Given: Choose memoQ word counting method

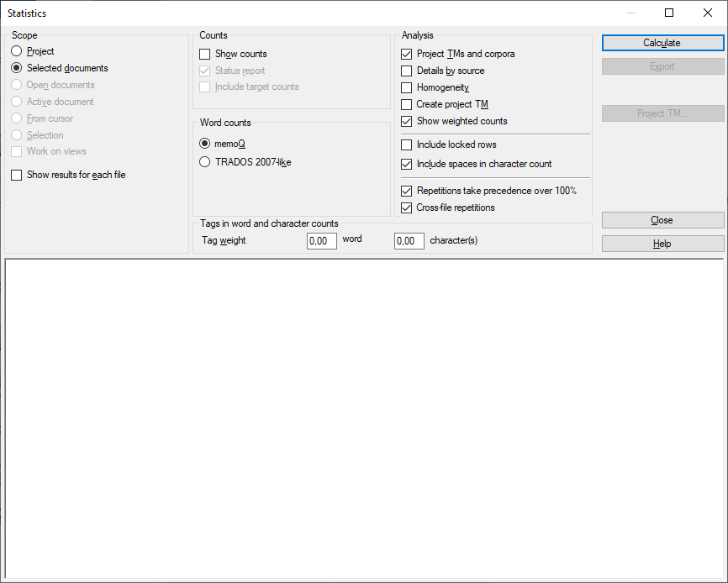Looking at the screenshot, I should [204, 143].
